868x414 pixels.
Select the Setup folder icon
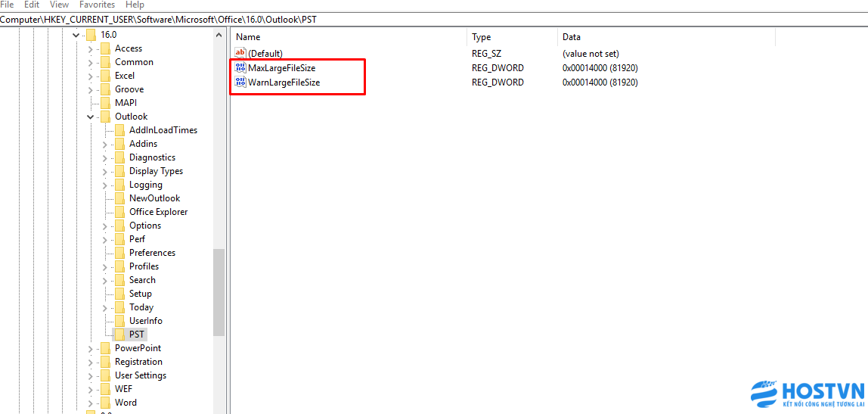tap(119, 294)
